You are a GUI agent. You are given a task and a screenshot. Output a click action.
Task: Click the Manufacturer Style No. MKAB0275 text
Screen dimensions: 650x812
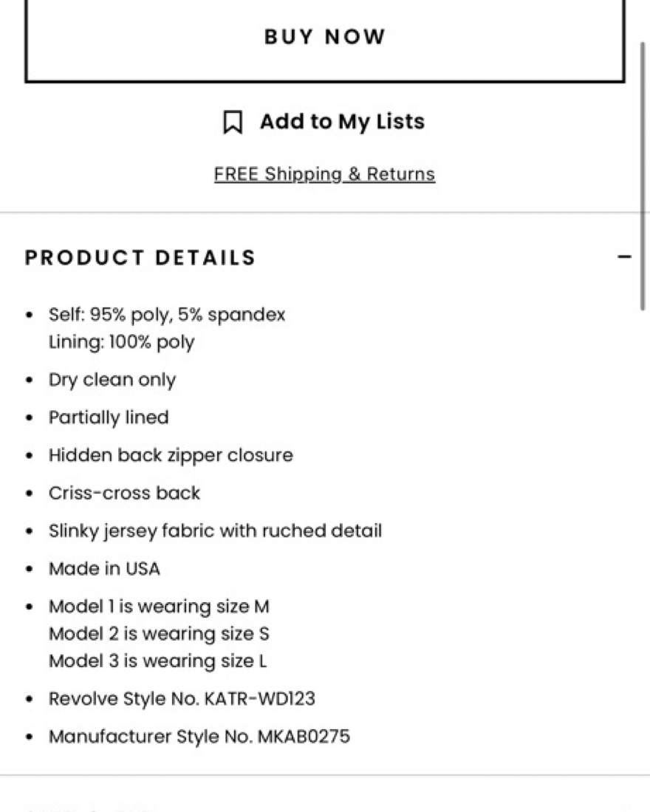(x=199, y=737)
